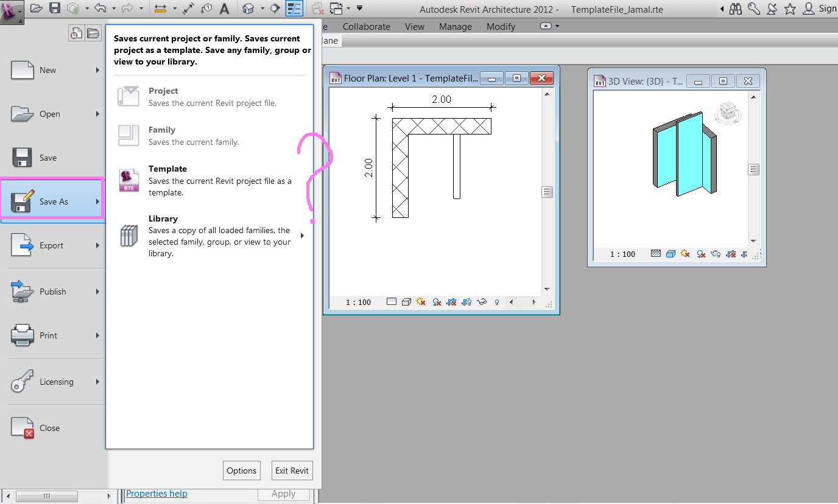
Task: Toggle Crop View in Floor Plan view bar
Action: [x=451, y=302]
